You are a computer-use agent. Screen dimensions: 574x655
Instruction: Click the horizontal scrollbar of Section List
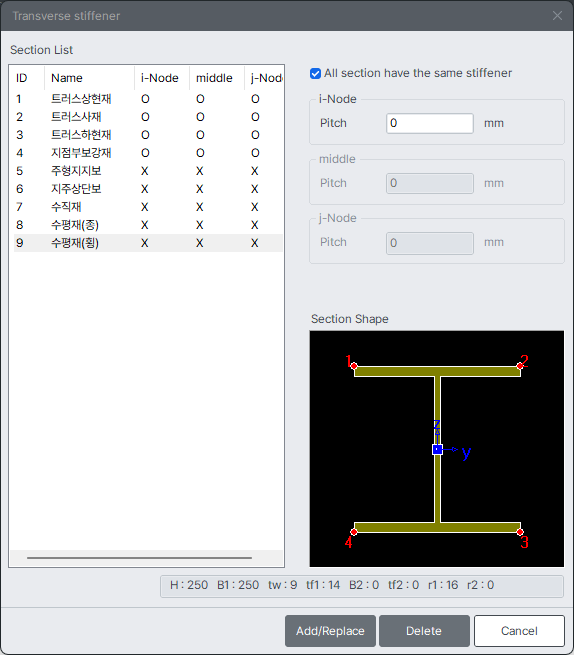pyautogui.click(x=139, y=558)
